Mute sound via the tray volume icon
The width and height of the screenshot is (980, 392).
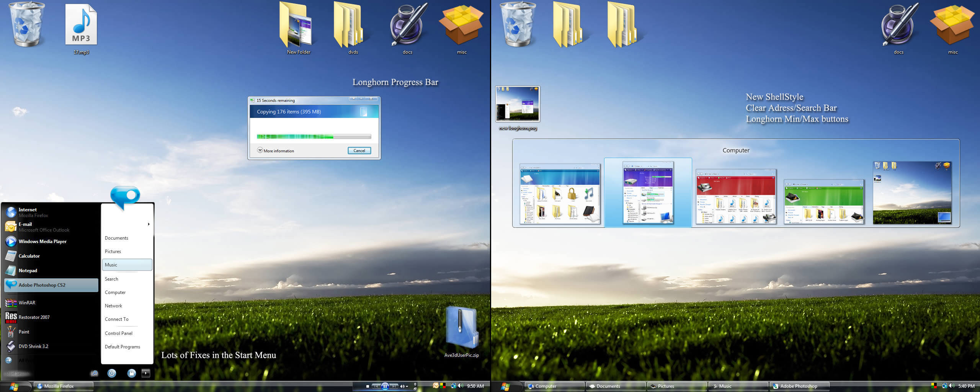click(x=460, y=386)
